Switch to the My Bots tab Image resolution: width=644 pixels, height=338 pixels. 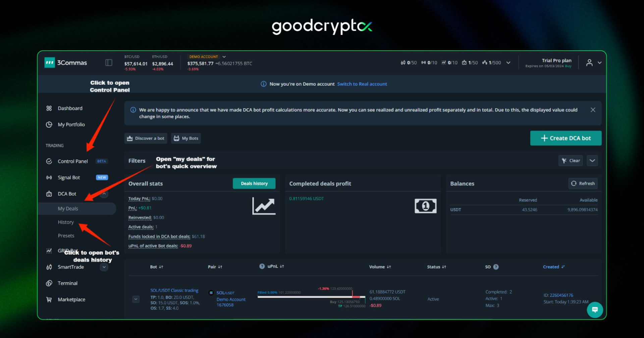point(186,138)
